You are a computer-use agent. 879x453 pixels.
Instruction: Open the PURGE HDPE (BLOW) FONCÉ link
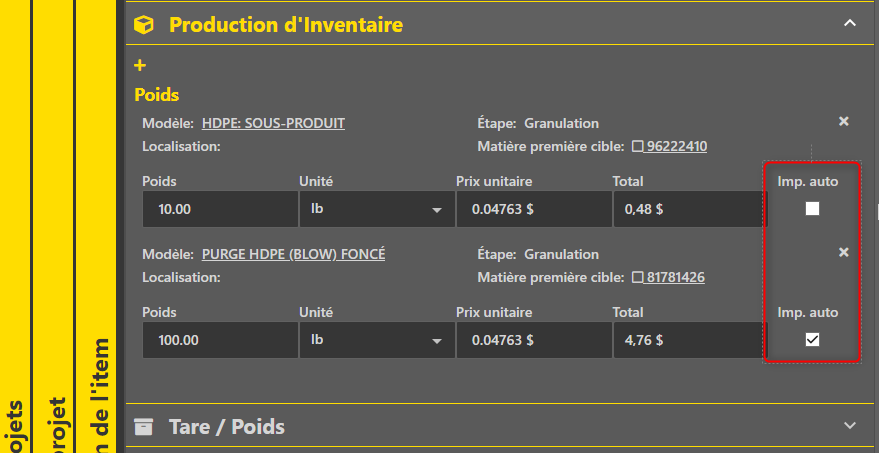coord(293,255)
